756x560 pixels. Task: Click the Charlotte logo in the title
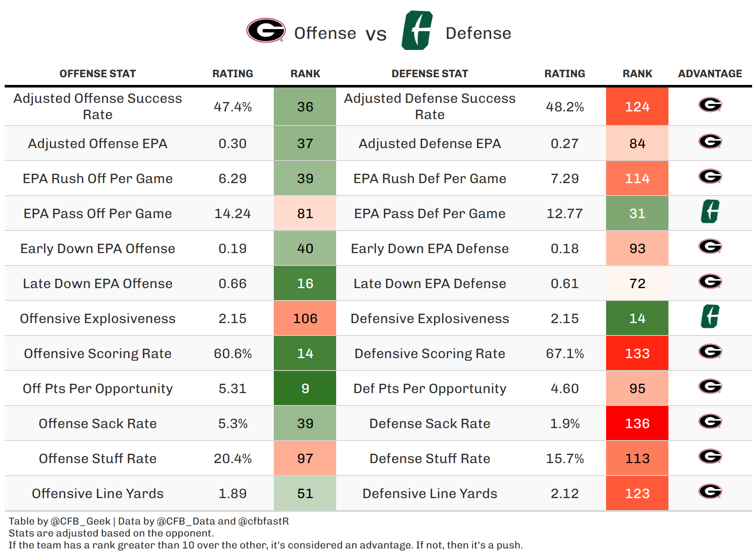[x=417, y=31]
